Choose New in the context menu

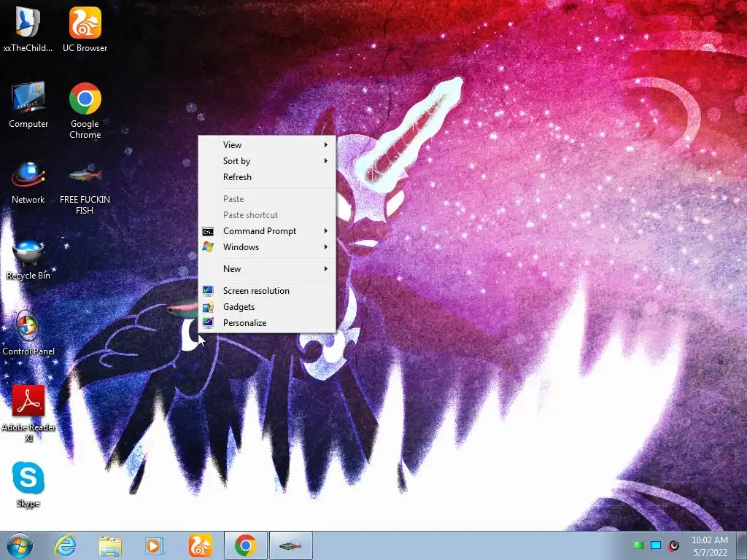267,269
